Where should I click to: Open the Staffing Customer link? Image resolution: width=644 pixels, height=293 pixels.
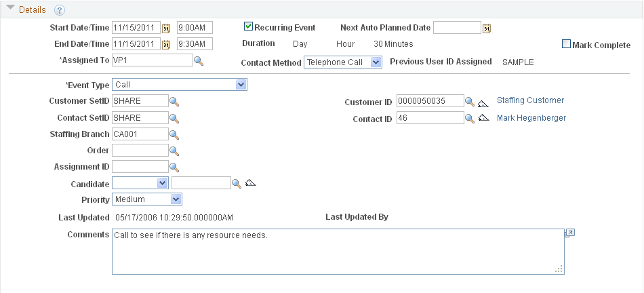point(531,100)
